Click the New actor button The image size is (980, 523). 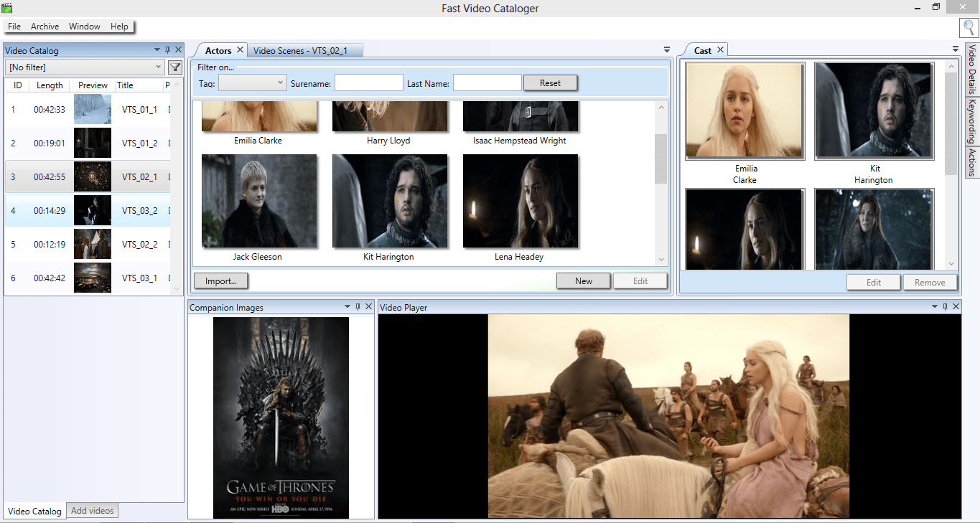(x=584, y=281)
